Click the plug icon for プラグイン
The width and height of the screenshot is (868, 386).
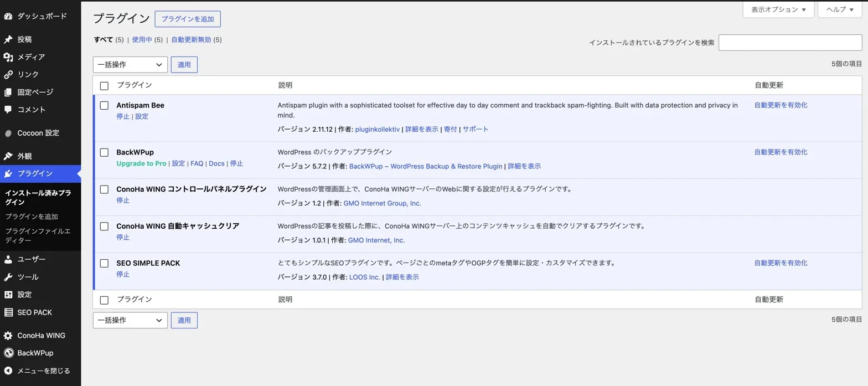[x=8, y=173]
